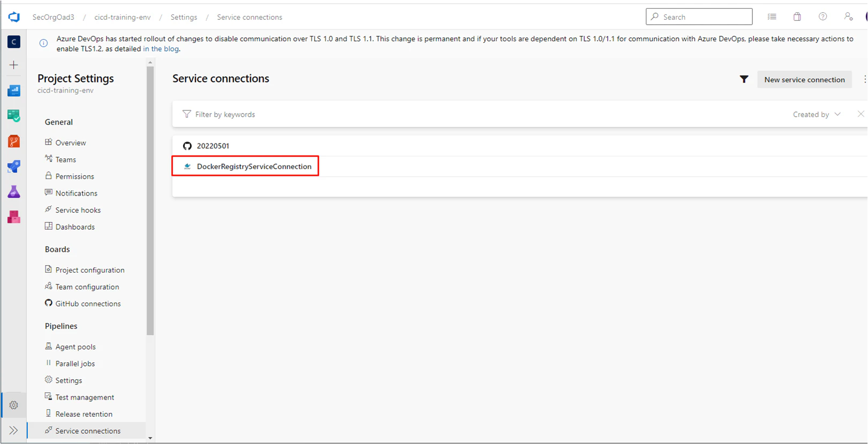868x444 pixels.
Task: Clear the filter with the X icon
Action: [x=861, y=114]
